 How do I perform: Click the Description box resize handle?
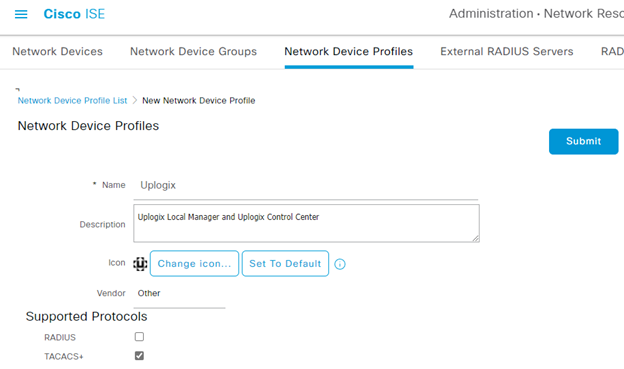[x=476, y=238]
